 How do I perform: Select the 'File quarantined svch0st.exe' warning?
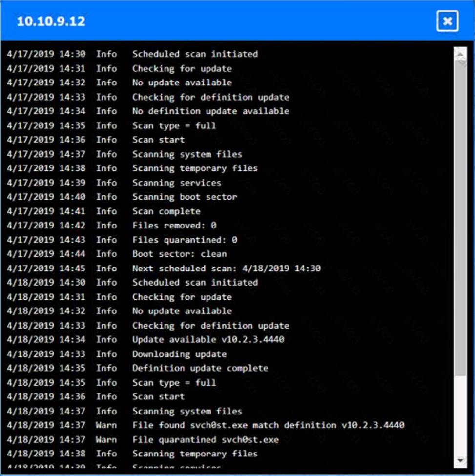(x=205, y=439)
